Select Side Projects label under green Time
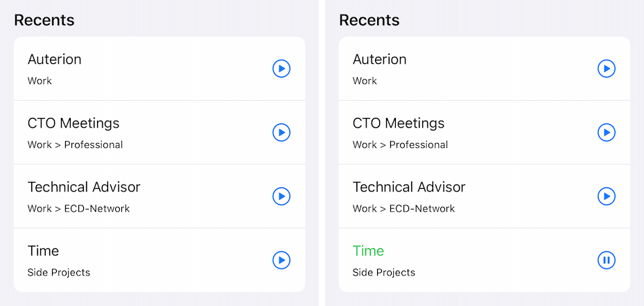Screen dimensions: 644x306 (384, 272)
